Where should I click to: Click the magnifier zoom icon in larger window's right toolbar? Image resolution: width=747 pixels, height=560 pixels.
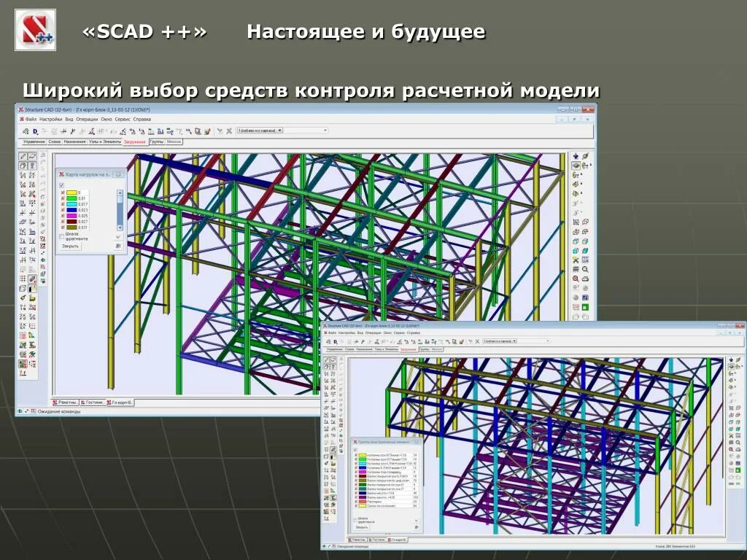(x=585, y=269)
